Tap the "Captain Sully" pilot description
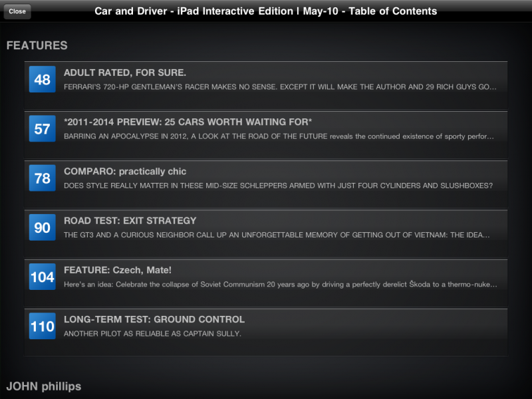This screenshot has width=532, height=399. pyautogui.click(x=152, y=334)
